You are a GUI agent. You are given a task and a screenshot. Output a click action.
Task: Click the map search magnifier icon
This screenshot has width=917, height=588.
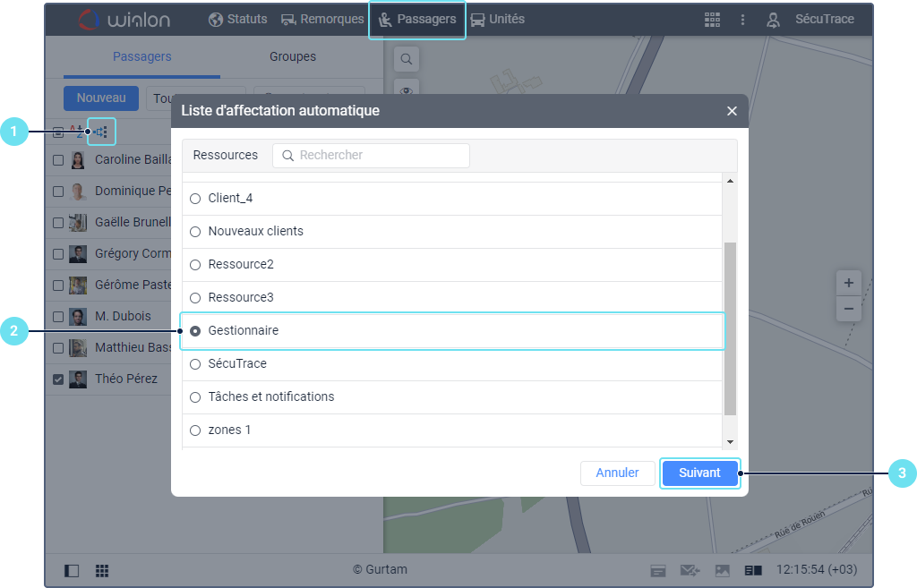click(x=407, y=59)
